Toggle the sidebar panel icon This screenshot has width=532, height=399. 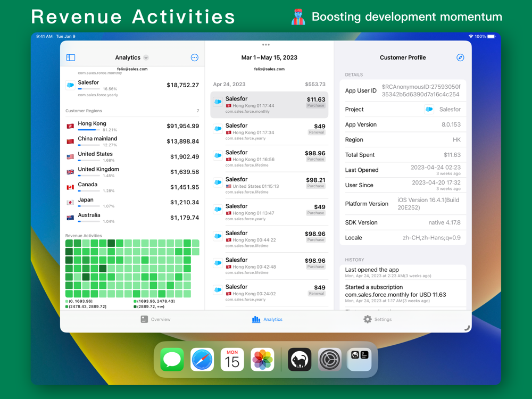[71, 57]
